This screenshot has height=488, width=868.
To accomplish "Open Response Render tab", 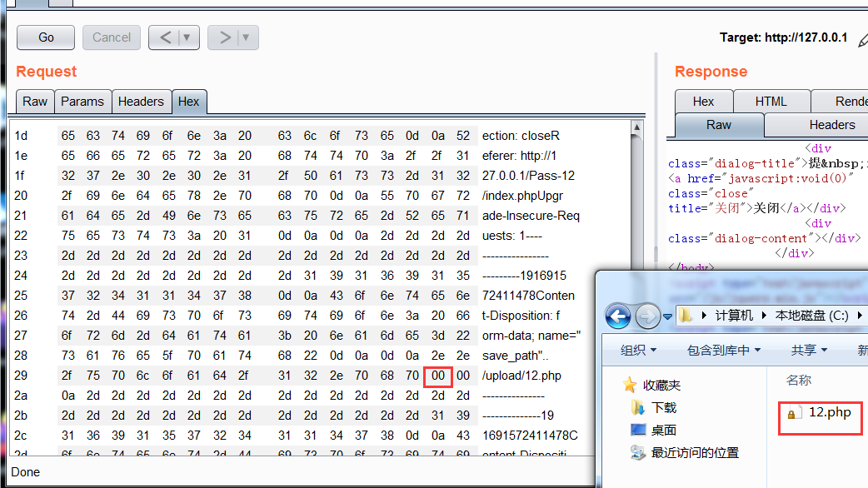I will [x=841, y=102].
